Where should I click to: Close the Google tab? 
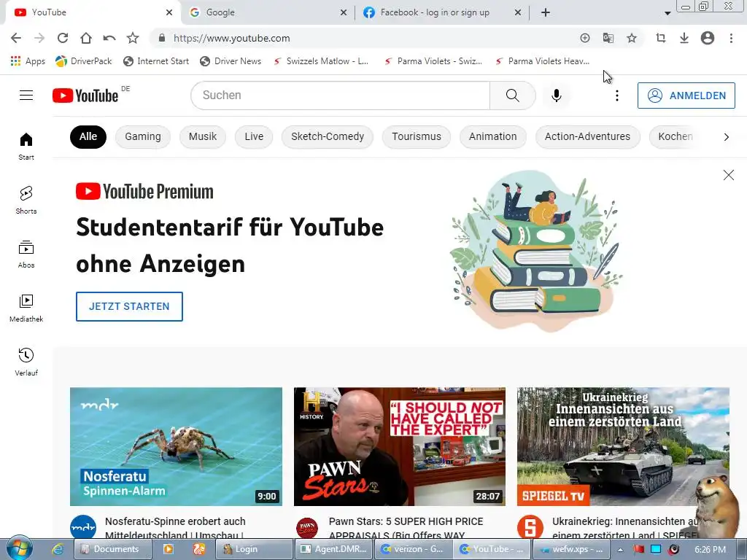pyautogui.click(x=343, y=12)
